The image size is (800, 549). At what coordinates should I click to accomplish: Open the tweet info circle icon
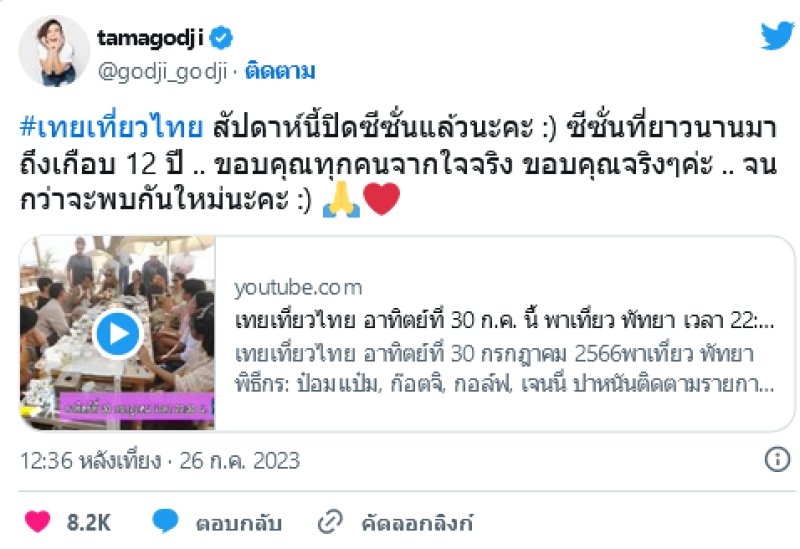coord(777,459)
